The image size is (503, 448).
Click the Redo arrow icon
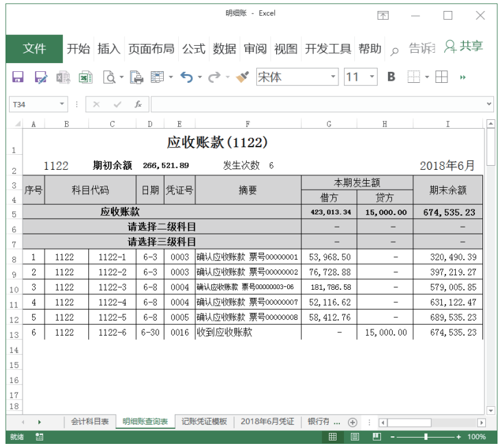(x=214, y=77)
